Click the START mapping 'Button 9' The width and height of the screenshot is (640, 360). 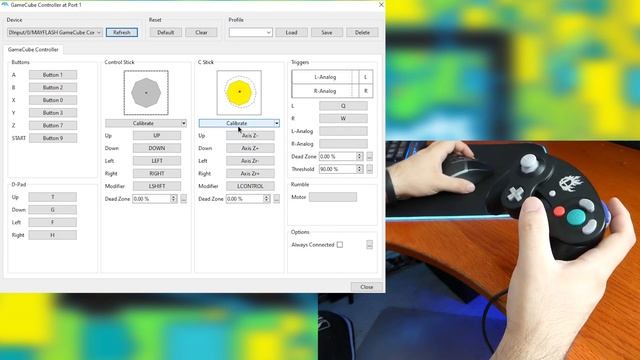click(x=53, y=138)
